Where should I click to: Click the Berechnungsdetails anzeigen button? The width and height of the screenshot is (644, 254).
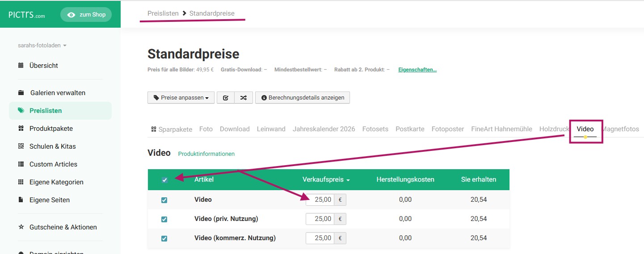(x=303, y=97)
